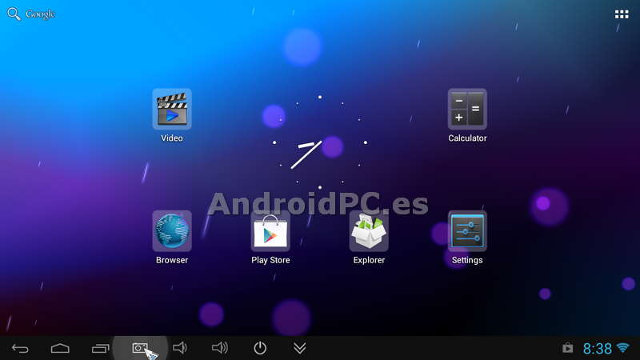Tap the 8:38 clock in status area
640x360 pixels.
pyautogui.click(x=597, y=349)
